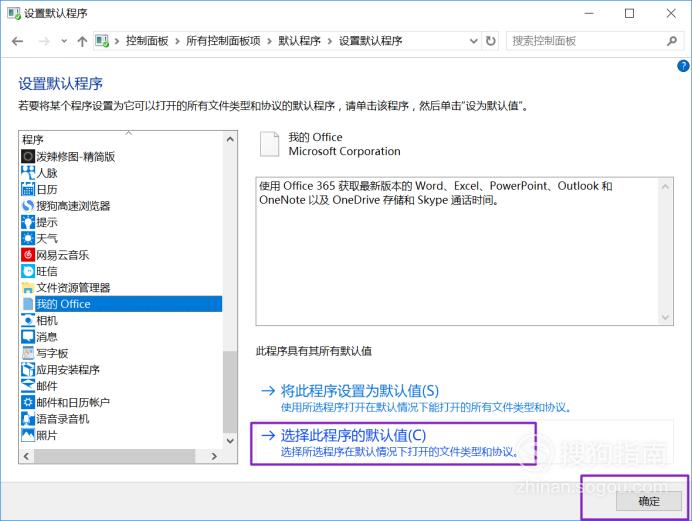This screenshot has width=692, height=521.
Task: Click 将此程序设置为默认值(S) link
Action: pos(360,391)
